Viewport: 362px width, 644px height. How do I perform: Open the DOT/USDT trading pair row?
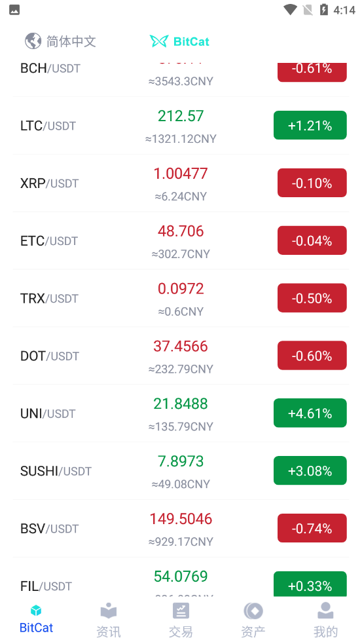coord(181,356)
